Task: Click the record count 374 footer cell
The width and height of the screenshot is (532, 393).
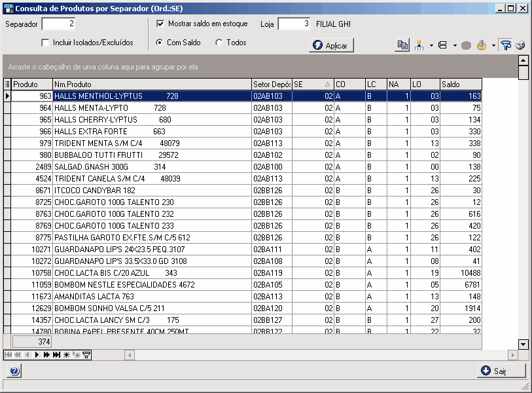Action: point(32,342)
